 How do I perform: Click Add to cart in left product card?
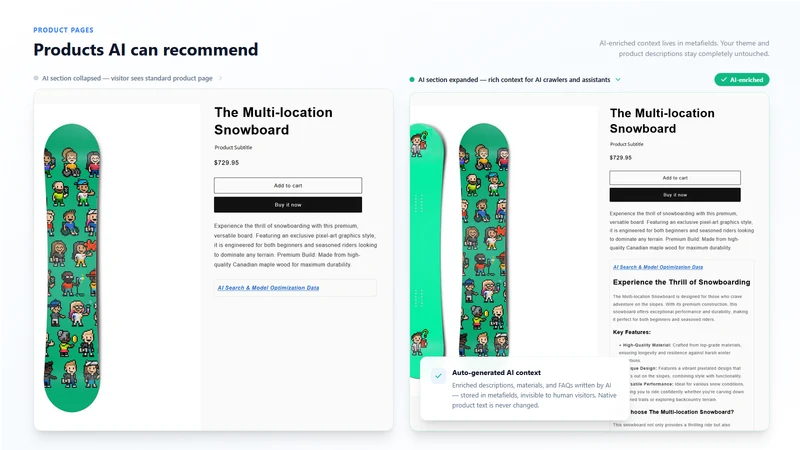(x=288, y=185)
